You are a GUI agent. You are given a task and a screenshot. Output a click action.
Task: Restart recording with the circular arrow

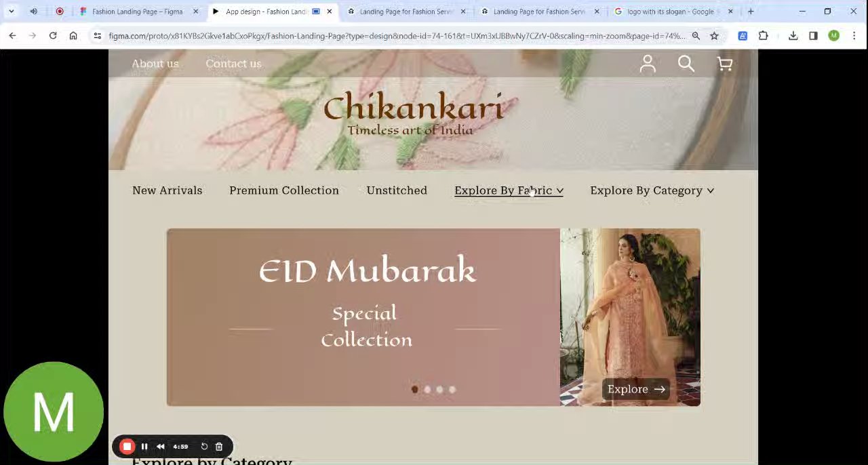click(204, 447)
